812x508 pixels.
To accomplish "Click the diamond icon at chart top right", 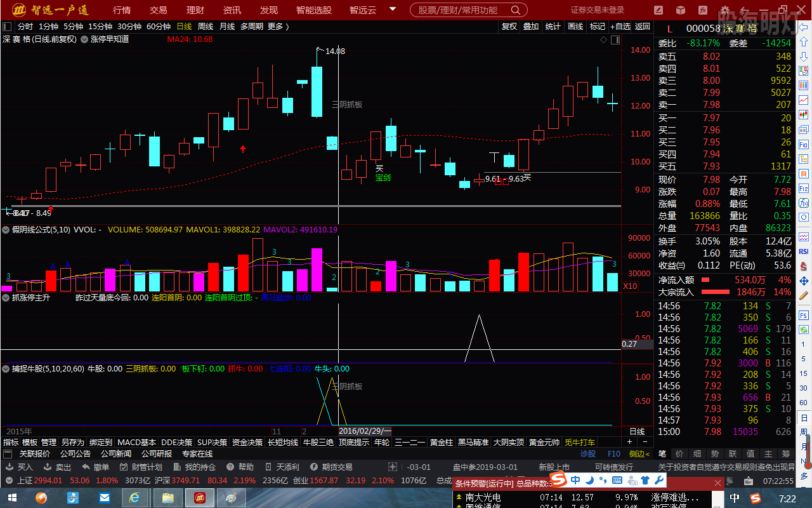I will [603, 39].
